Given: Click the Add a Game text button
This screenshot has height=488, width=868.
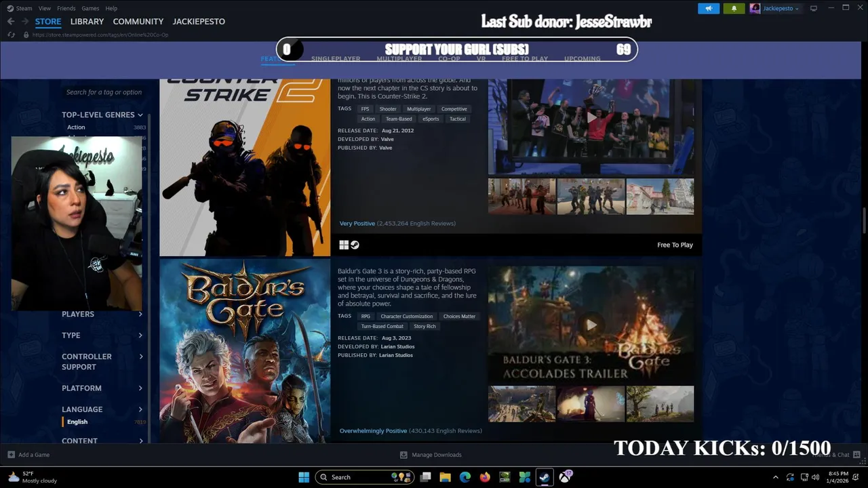Looking at the screenshot, I should point(34,455).
